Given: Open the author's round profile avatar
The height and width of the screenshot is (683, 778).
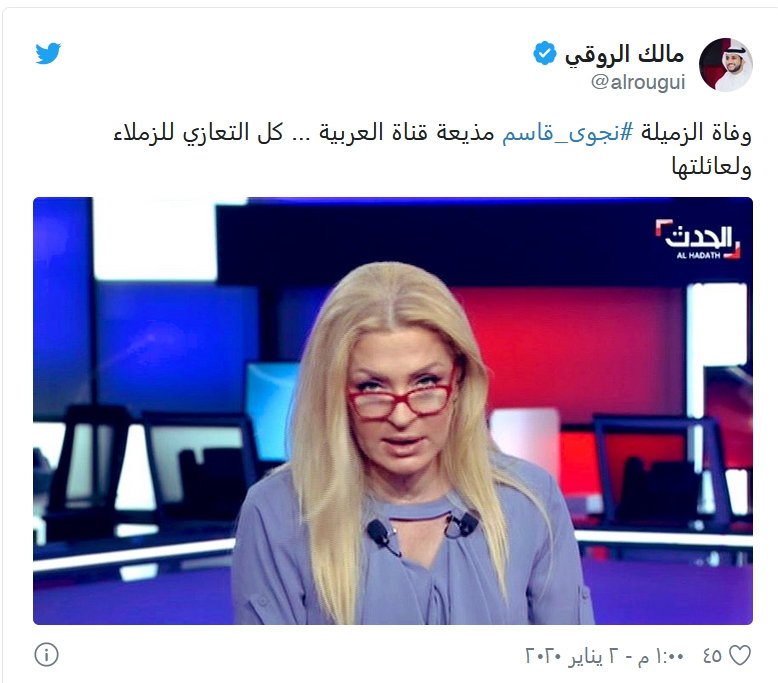Looking at the screenshot, I should (x=726, y=65).
